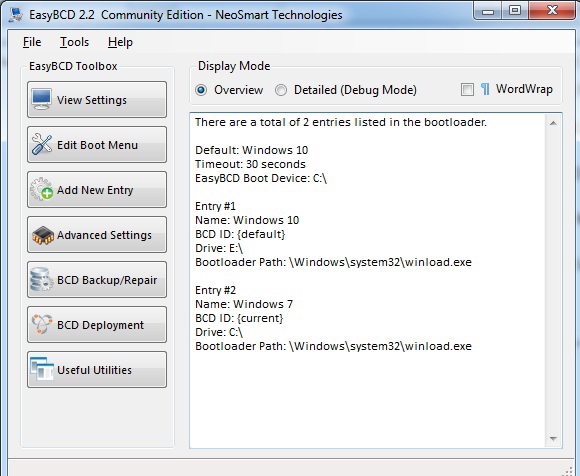This screenshot has width=580, height=476.
Task: Minimize the EasyBCD window
Action: pos(488,11)
